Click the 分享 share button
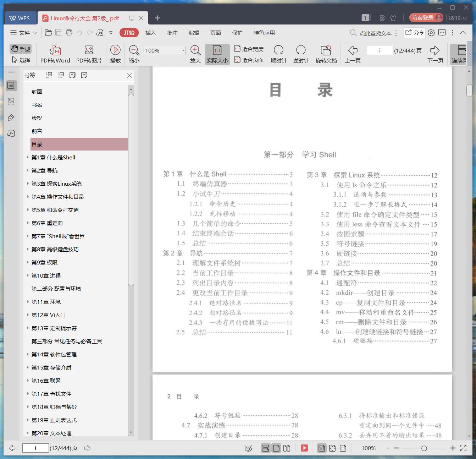The image size is (476, 459). [414, 33]
